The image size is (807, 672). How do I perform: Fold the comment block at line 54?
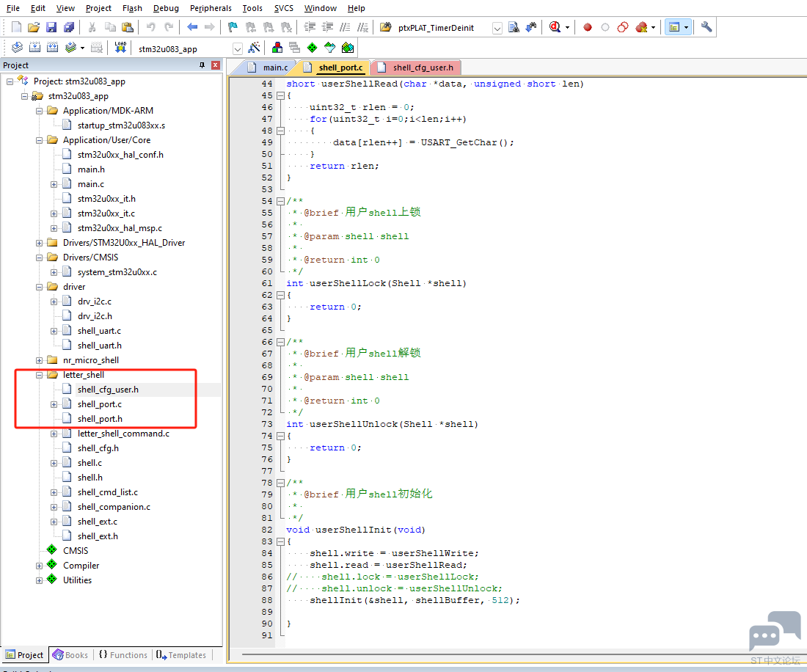click(x=280, y=201)
